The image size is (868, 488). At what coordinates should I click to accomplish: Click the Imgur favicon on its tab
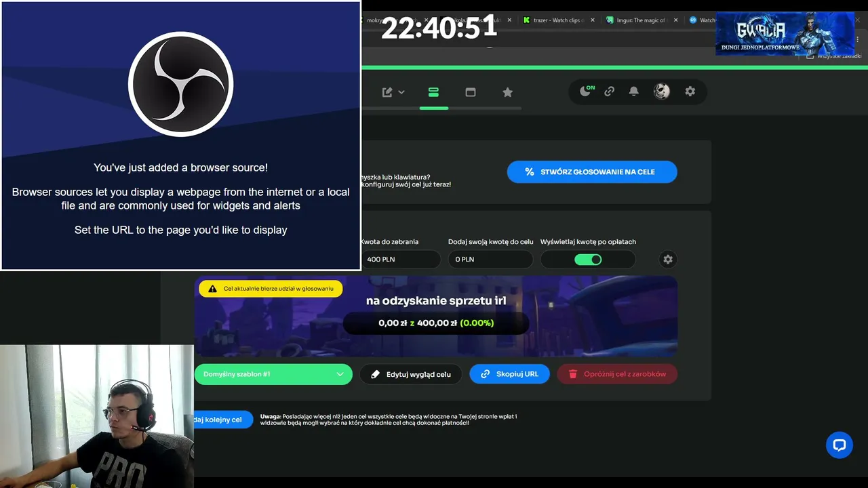tap(610, 20)
